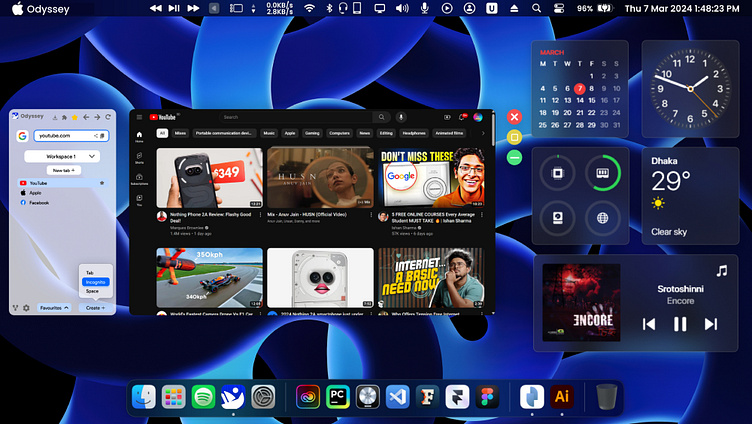Click the YouTube voice search microphone
The width and height of the screenshot is (752, 424).
click(400, 117)
